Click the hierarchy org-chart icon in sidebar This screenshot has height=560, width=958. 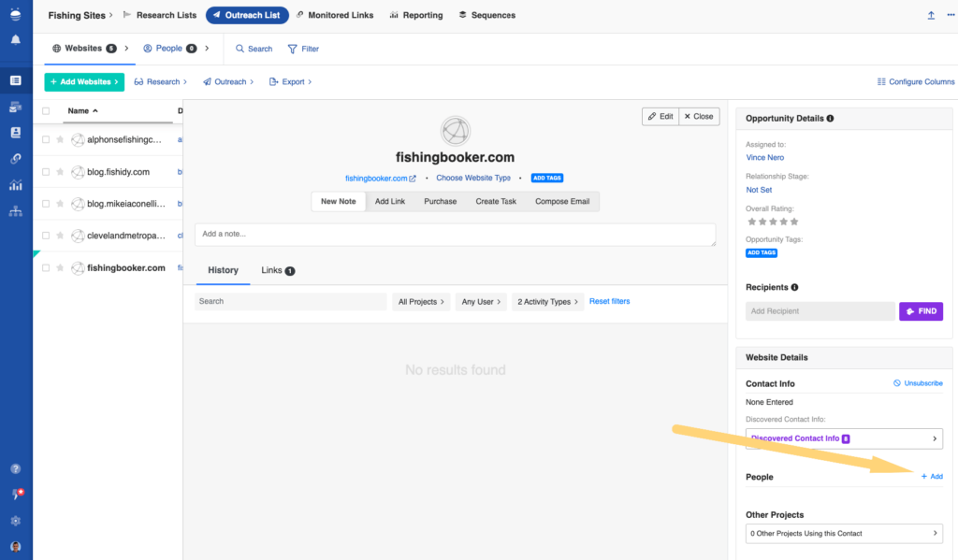[16, 211]
